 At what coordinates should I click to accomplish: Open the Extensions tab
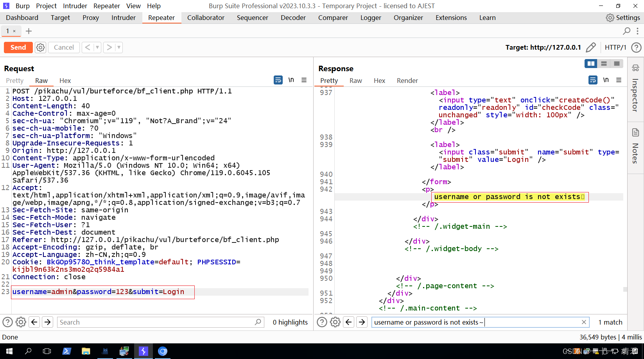[x=451, y=18]
